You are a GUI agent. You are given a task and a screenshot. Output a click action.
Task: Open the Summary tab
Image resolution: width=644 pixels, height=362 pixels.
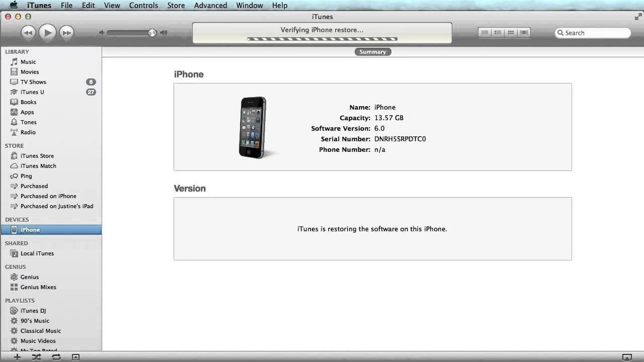(x=373, y=52)
